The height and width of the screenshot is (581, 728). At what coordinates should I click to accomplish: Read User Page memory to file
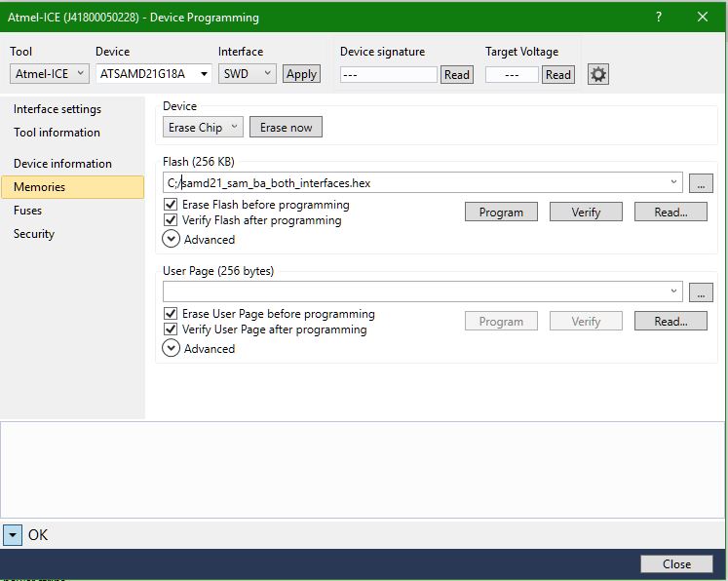pos(671,322)
